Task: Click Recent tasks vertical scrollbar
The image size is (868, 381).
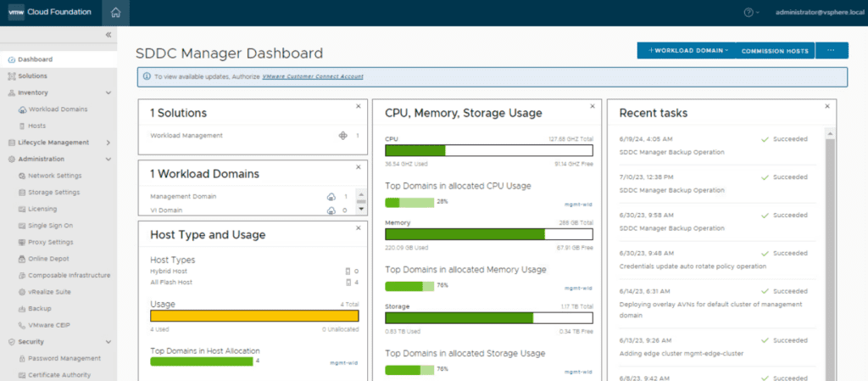Action: click(x=829, y=255)
